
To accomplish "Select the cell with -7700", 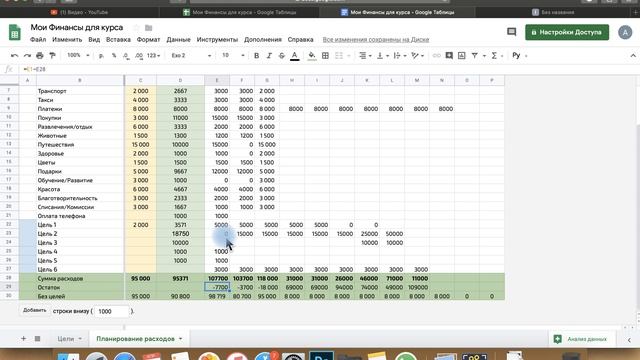I will 217,287.
